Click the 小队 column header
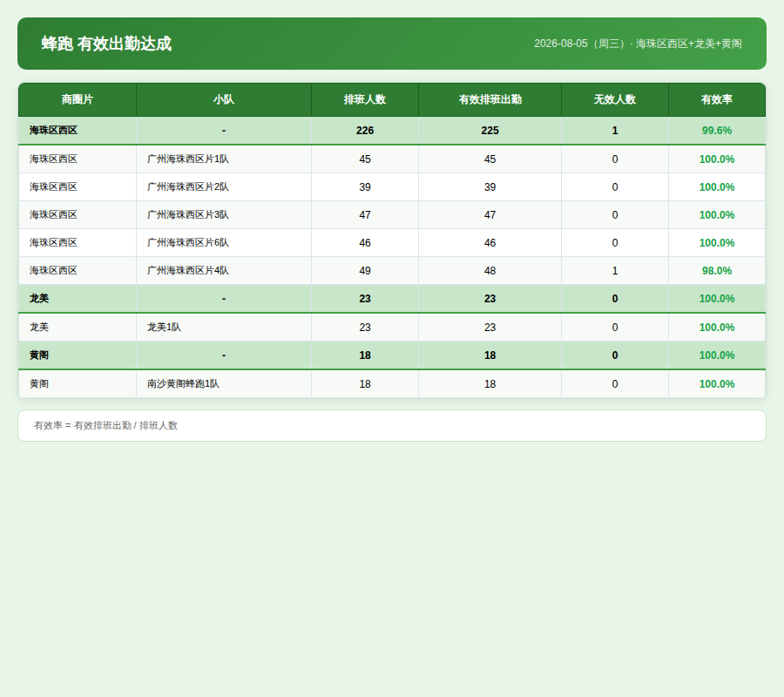784x697 pixels. point(224,99)
